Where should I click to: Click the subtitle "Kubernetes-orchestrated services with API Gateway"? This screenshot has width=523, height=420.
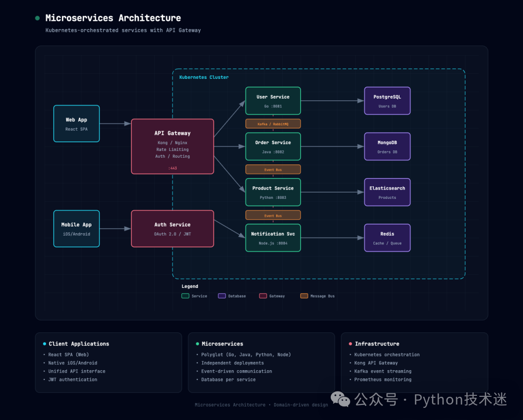click(123, 30)
